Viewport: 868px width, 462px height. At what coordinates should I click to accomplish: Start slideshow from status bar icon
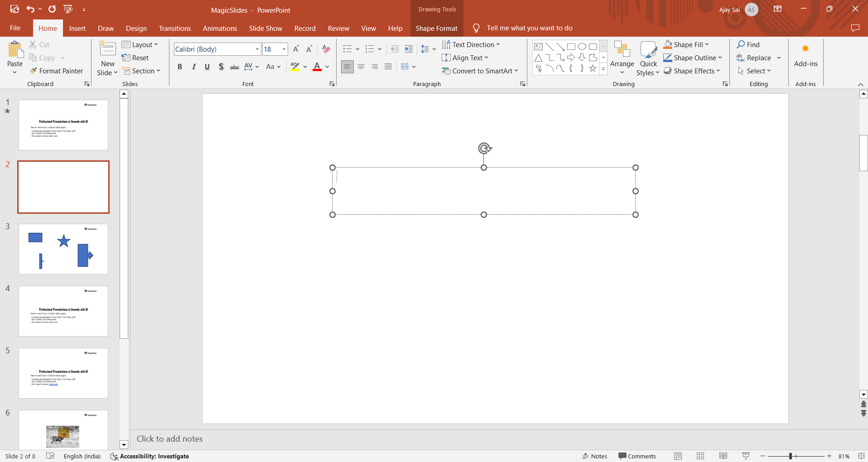point(746,456)
